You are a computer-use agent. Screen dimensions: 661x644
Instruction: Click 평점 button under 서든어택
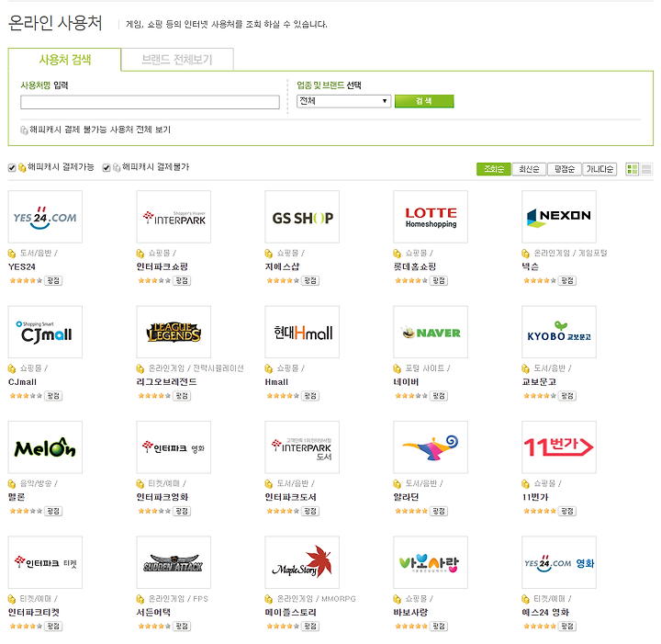[x=182, y=626]
